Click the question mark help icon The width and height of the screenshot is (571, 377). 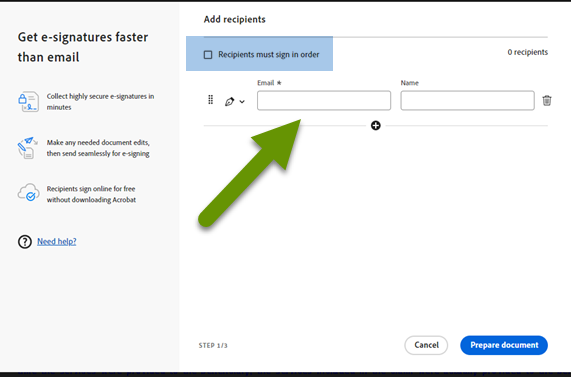coord(25,241)
